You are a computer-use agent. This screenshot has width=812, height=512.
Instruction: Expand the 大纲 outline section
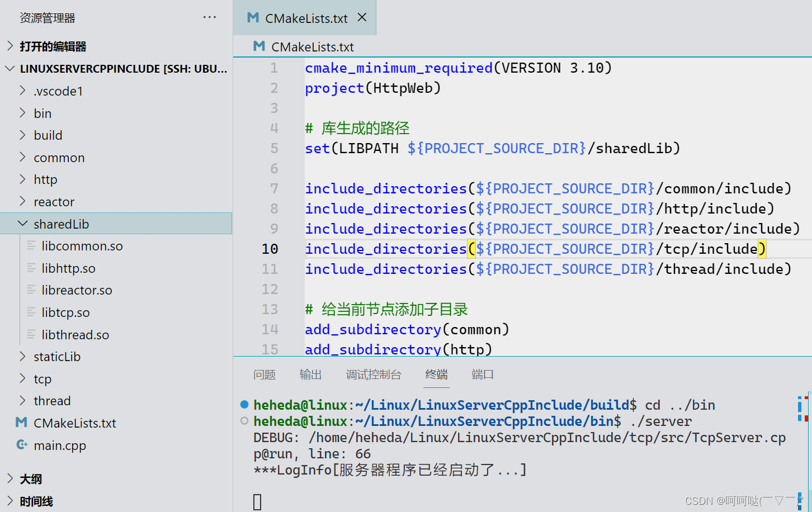10,478
